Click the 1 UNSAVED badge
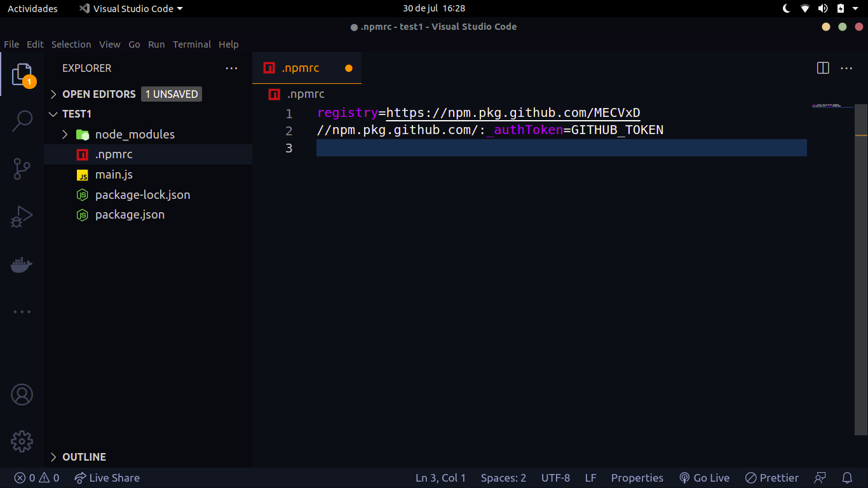868x488 pixels. pos(172,94)
